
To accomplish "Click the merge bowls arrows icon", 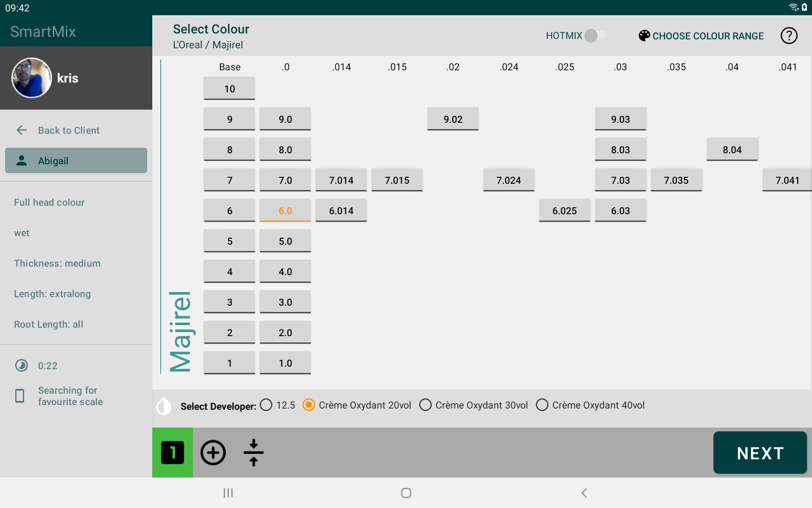I will point(254,453).
